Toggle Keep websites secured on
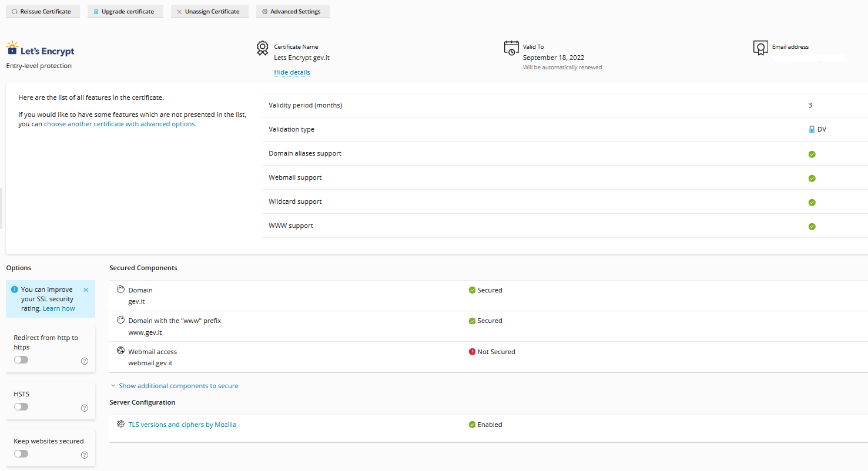Image resolution: width=868 pixels, height=471 pixels. coord(21,454)
